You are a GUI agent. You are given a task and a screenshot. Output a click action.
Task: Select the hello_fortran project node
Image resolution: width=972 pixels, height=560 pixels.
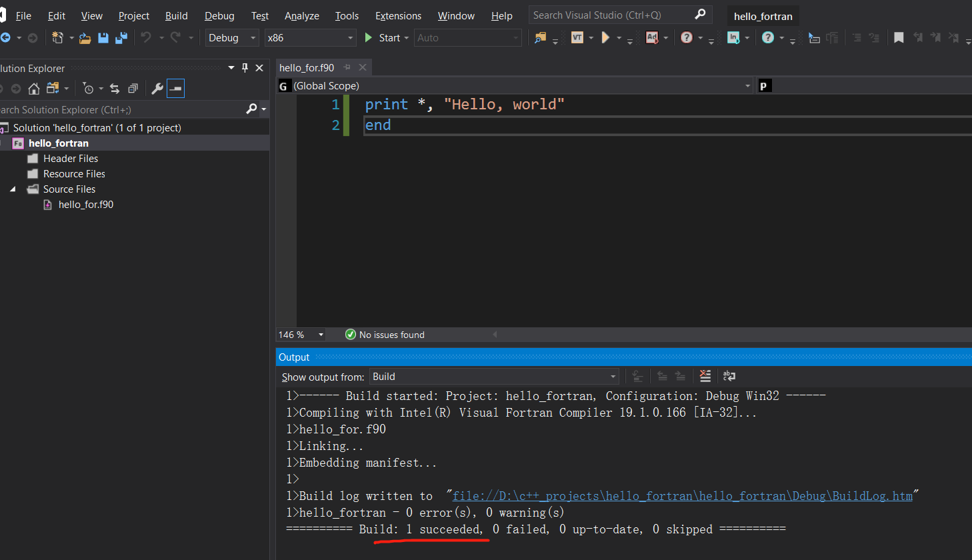pos(59,143)
